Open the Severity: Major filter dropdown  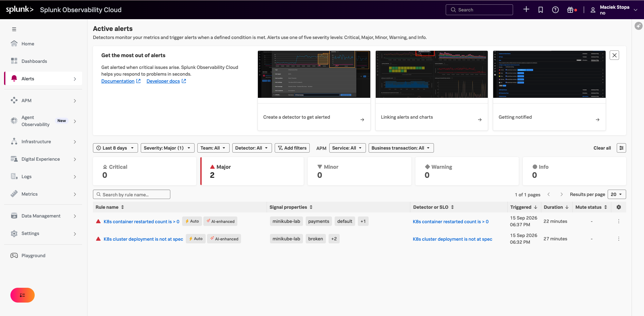click(168, 148)
